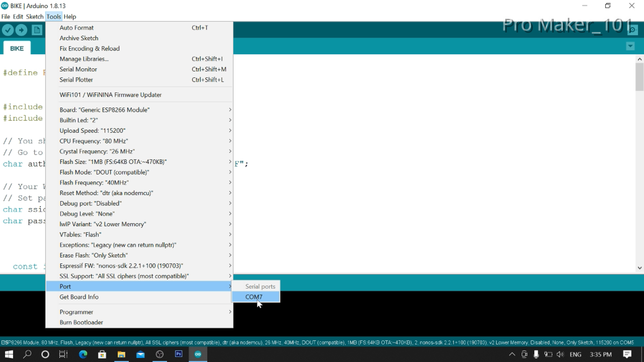
Task: Switch to the BIKE sketch tab
Action: (x=16, y=48)
